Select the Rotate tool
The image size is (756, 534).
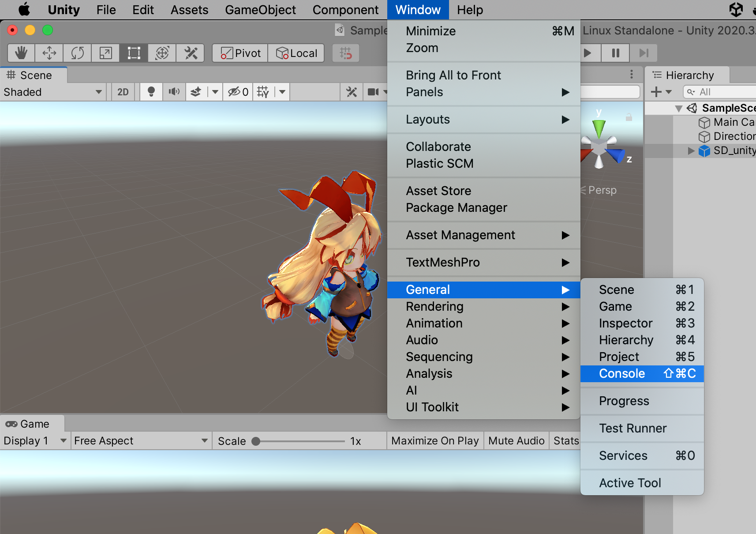(x=77, y=53)
